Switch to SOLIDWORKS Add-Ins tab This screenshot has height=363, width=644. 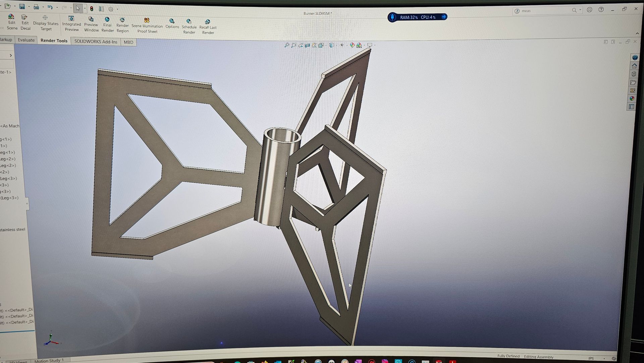pyautogui.click(x=96, y=42)
